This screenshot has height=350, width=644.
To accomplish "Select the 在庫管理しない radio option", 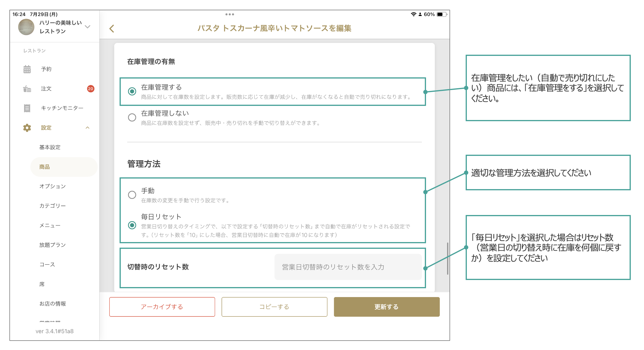I will coord(132,117).
